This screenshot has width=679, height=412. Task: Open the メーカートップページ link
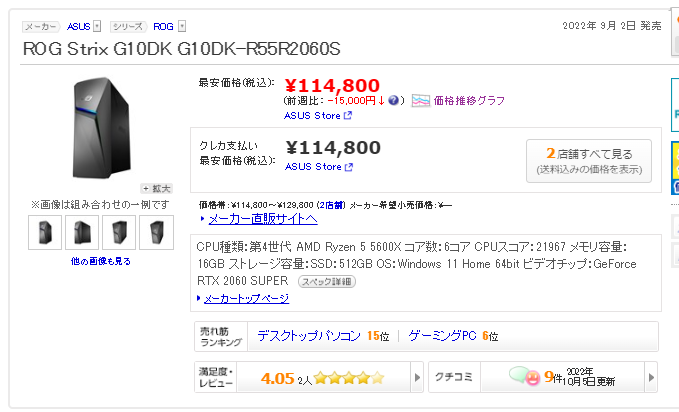pyautogui.click(x=248, y=298)
